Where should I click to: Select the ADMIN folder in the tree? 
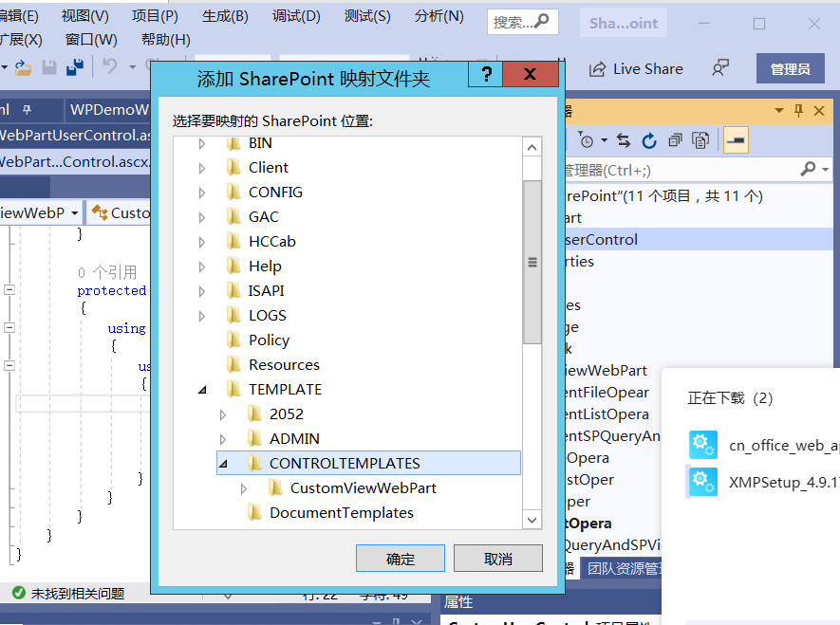click(x=294, y=439)
